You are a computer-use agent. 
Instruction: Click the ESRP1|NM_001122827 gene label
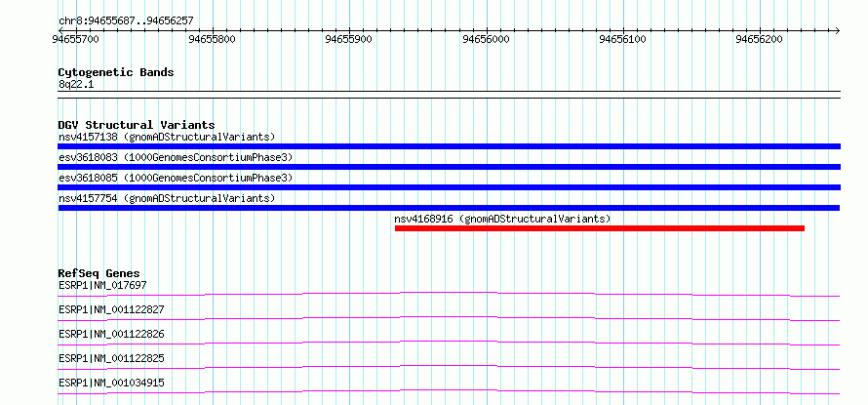(111, 309)
